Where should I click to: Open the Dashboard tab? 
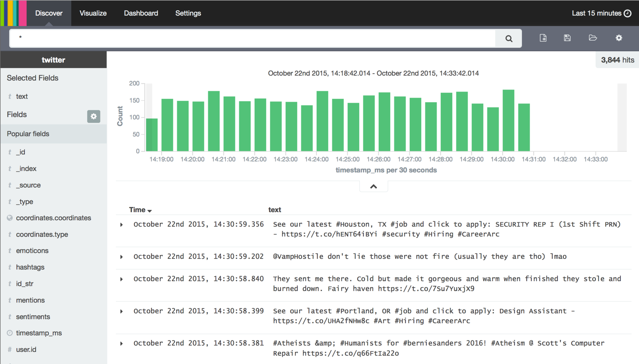[141, 13]
